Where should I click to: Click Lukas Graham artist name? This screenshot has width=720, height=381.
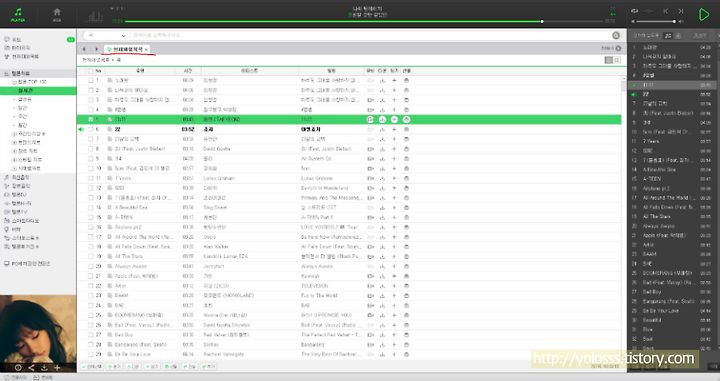coord(219,178)
